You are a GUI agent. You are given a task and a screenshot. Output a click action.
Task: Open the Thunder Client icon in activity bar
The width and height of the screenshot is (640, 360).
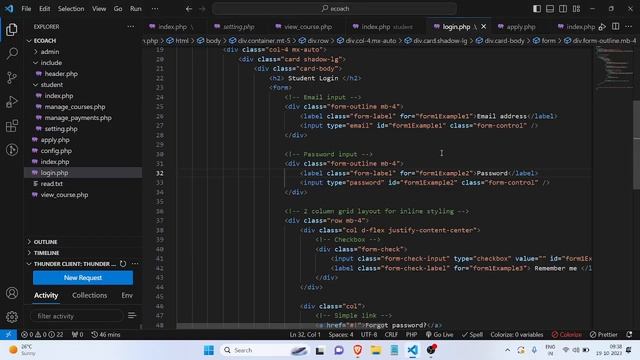[x=12, y=150]
